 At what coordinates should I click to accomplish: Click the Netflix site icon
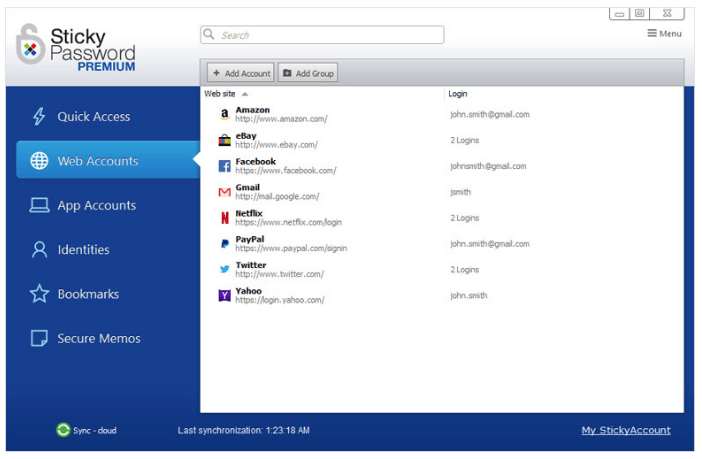click(224, 218)
